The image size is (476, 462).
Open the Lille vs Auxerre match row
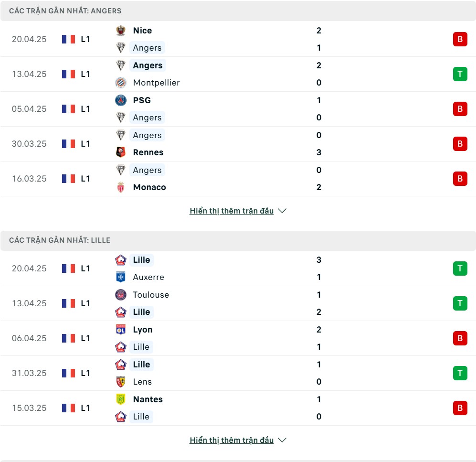pyautogui.click(x=238, y=269)
